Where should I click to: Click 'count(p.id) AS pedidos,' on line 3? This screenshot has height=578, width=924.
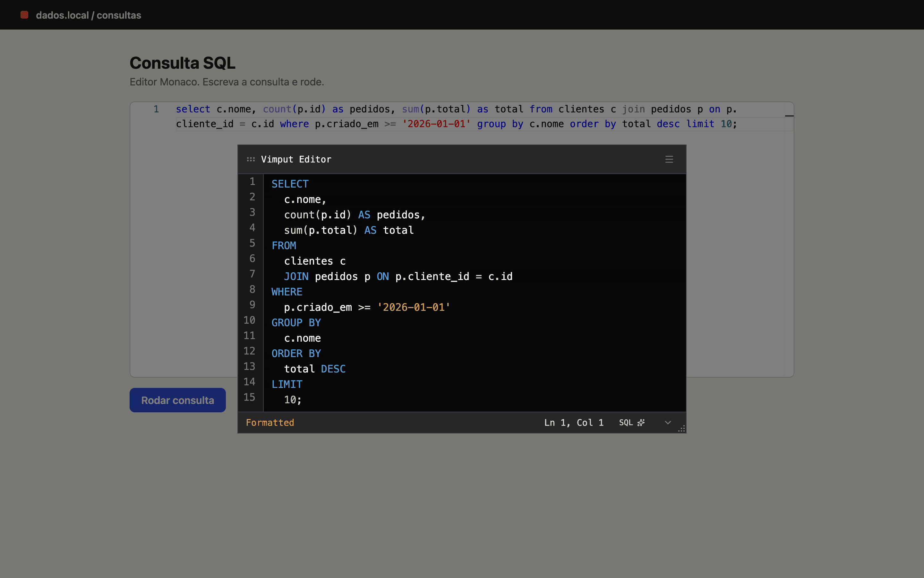coord(355,215)
